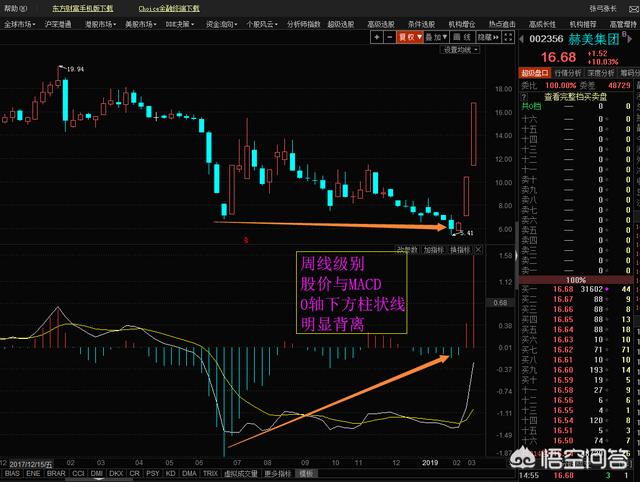The height and width of the screenshot is (482, 640).
Task: Expand the 资金流向 dropdown menu
Action: pyautogui.click(x=221, y=24)
